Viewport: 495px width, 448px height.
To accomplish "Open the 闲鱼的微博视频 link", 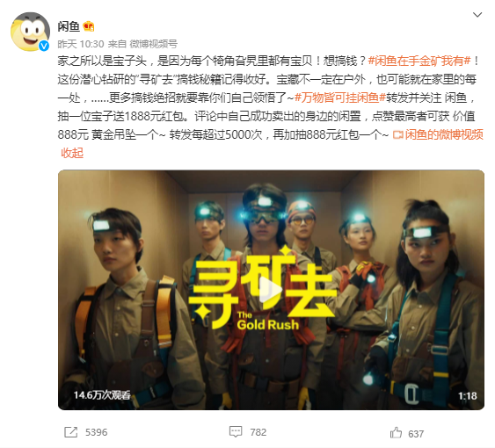I will click(438, 134).
